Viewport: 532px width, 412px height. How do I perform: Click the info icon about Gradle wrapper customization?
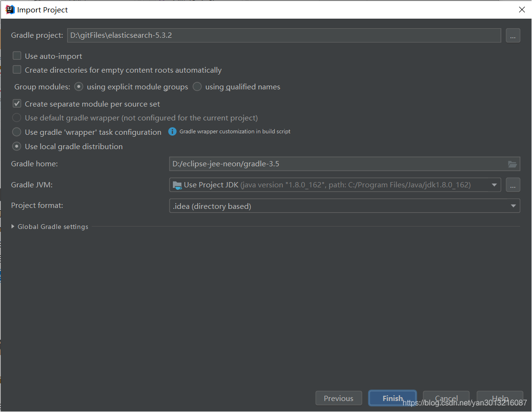[x=172, y=131]
